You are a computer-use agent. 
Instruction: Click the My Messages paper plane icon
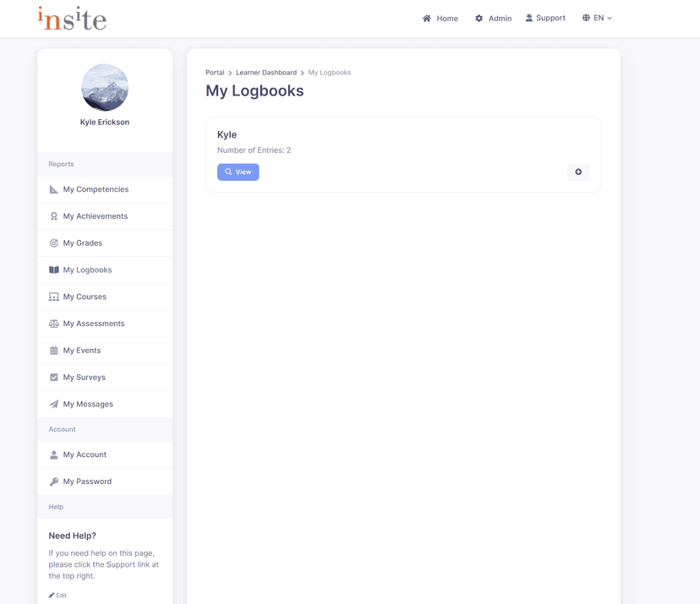tap(54, 405)
